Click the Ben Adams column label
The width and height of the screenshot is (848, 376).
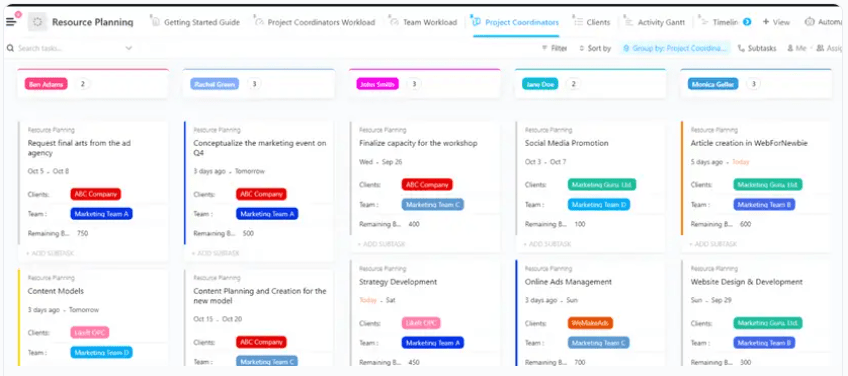click(x=46, y=84)
